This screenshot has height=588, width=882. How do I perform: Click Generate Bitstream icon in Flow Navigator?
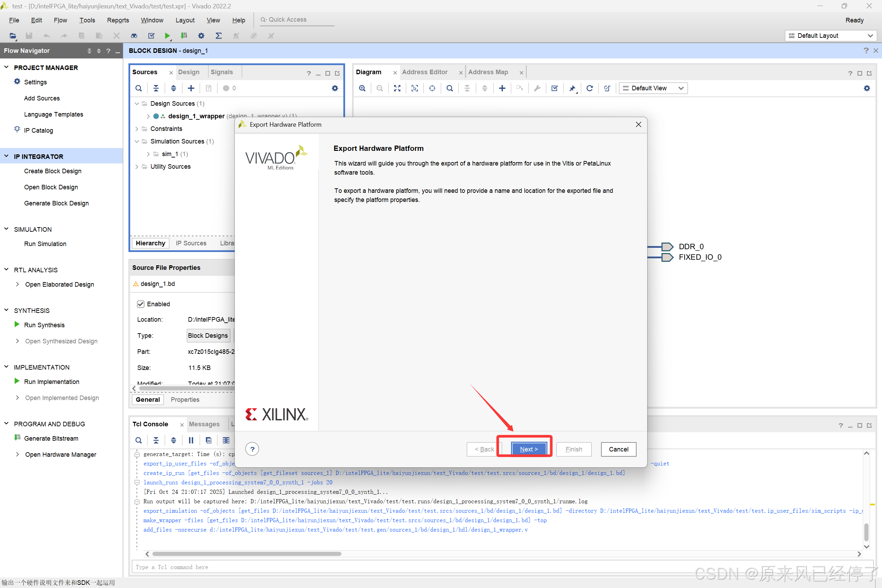[x=17, y=437]
